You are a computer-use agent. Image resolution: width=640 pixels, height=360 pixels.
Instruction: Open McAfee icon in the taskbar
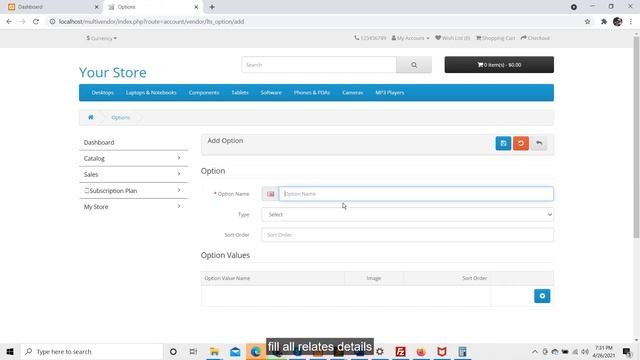pyautogui.click(x=442, y=351)
